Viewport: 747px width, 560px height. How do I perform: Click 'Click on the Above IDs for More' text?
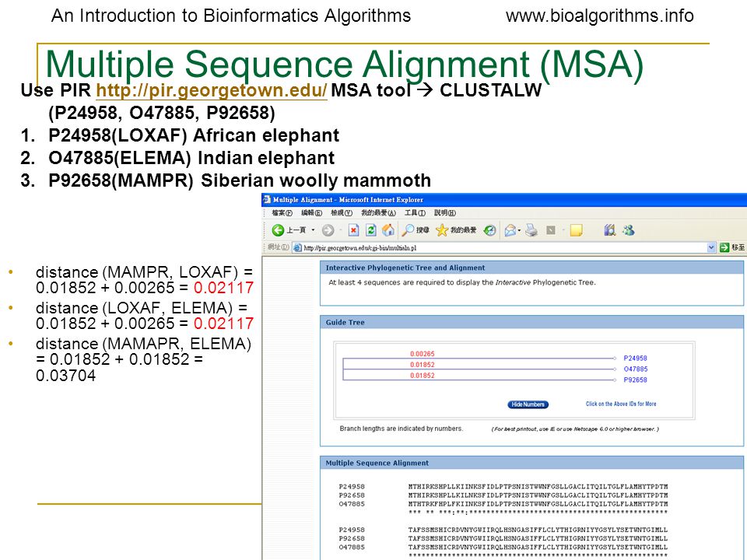click(621, 404)
